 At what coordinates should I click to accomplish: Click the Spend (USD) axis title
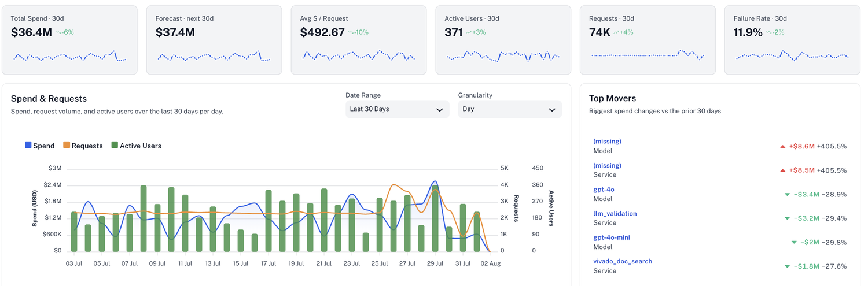tap(36, 210)
